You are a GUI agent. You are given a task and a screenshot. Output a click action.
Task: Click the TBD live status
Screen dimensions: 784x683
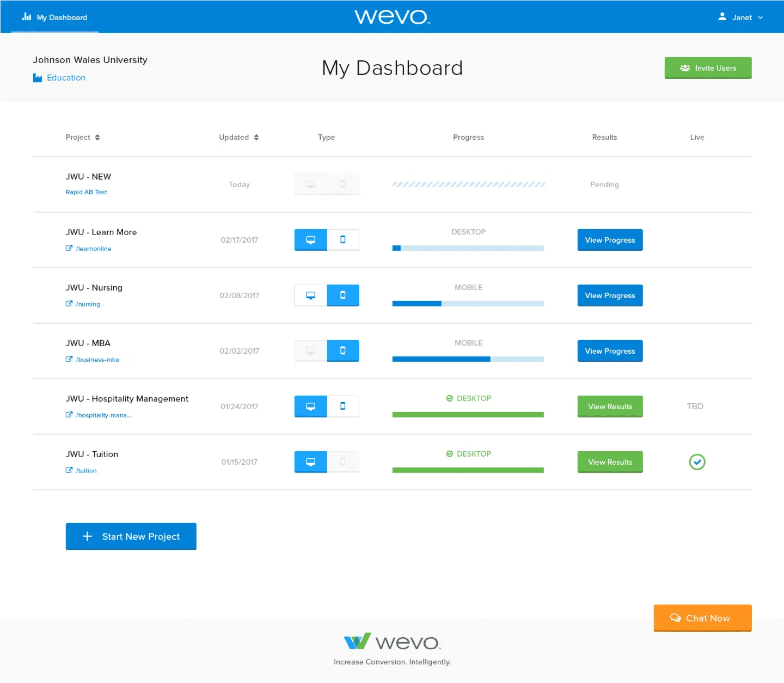coord(695,407)
